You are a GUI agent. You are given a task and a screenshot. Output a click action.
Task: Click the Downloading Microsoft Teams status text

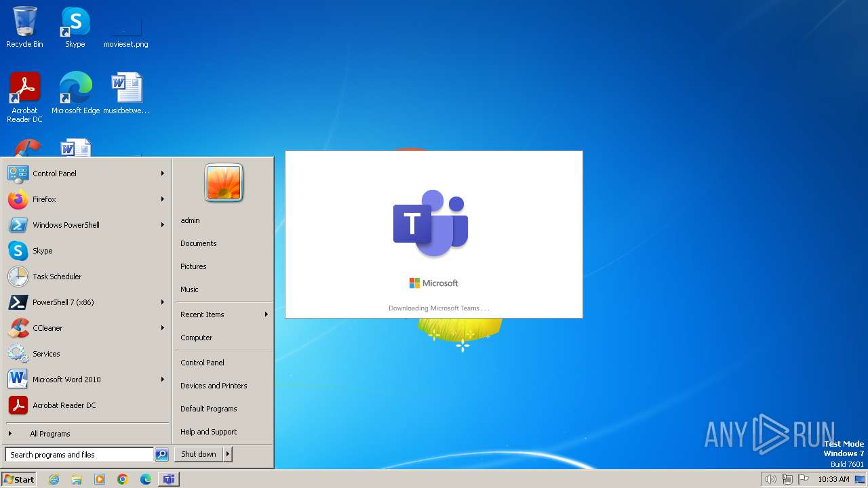(439, 308)
